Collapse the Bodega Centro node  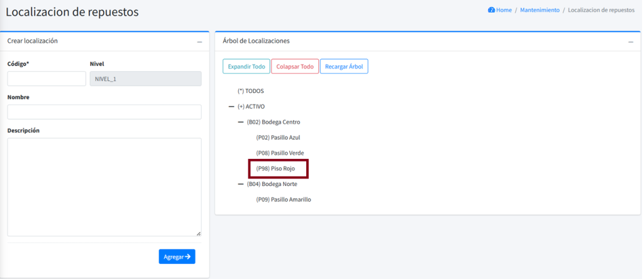click(x=241, y=122)
